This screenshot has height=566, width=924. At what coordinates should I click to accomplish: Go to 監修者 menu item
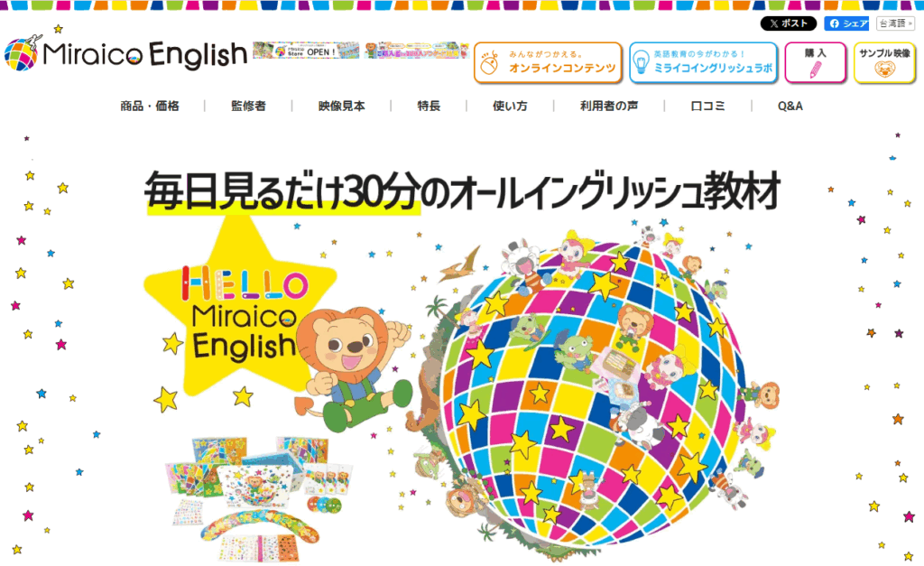click(x=249, y=107)
